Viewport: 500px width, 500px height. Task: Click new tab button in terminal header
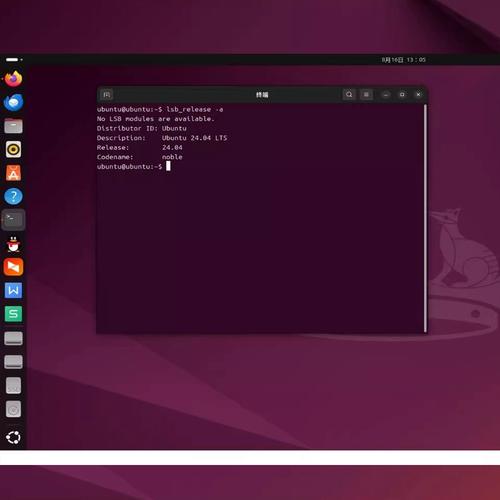(x=107, y=95)
